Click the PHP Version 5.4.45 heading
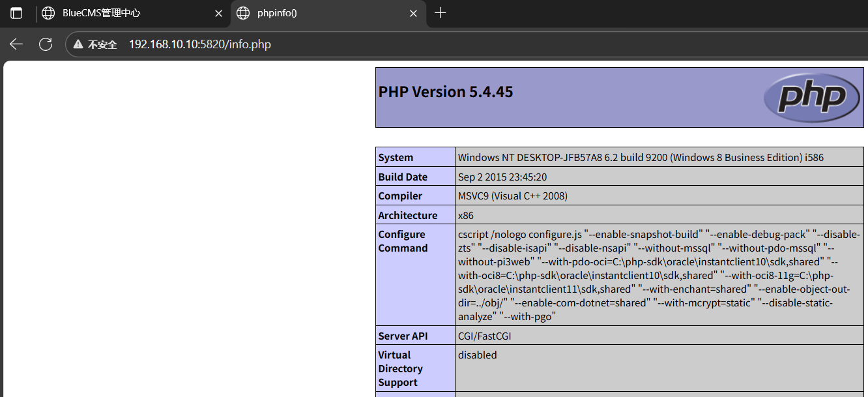 (x=446, y=92)
